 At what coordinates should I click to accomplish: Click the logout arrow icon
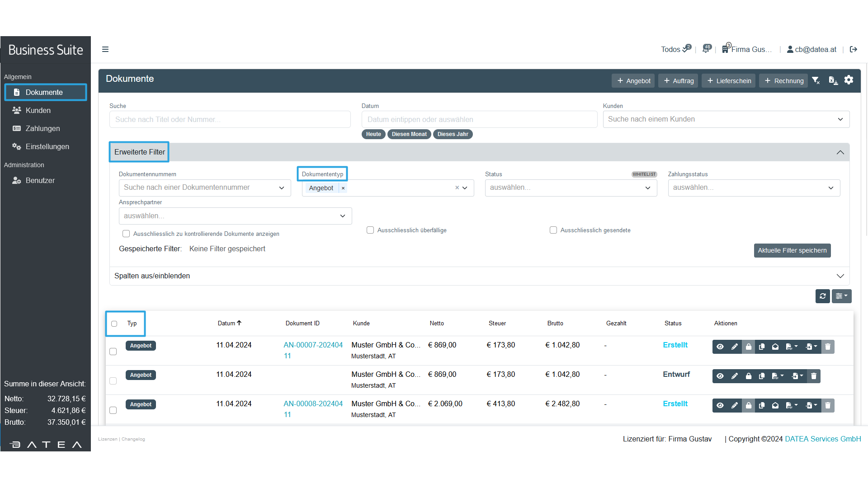[854, 49]
